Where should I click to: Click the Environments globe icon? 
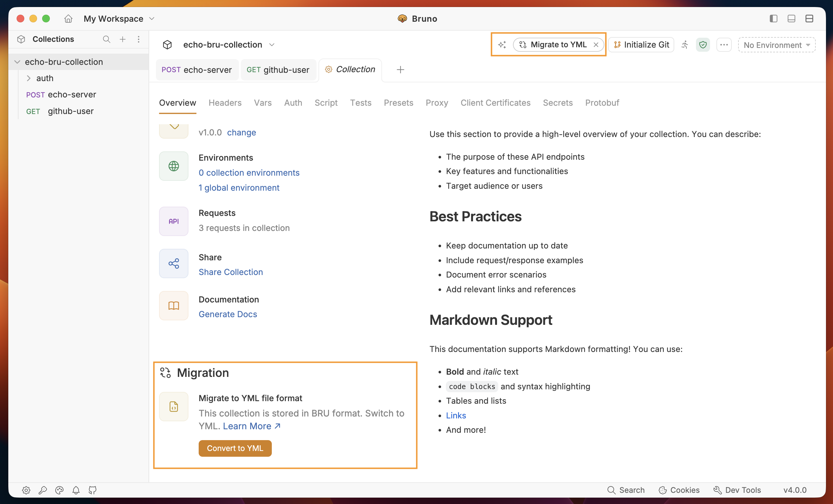[x=174, y=166]
